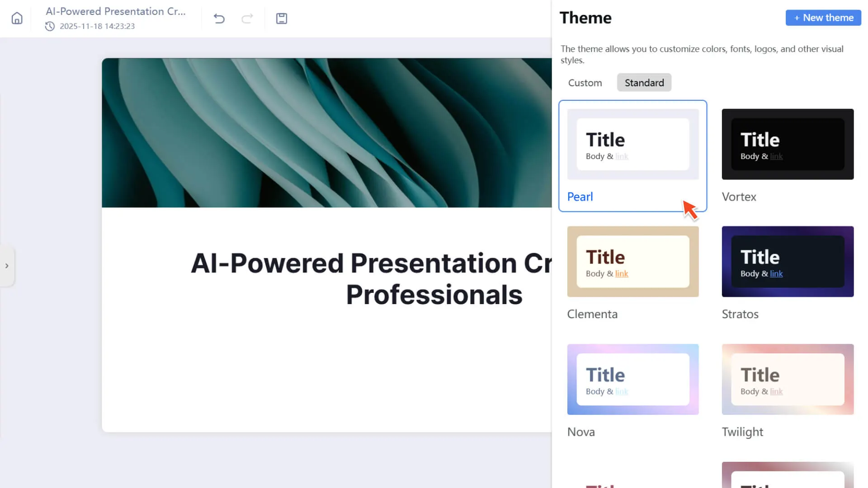Undo the last action

click(x=219, y=19)
